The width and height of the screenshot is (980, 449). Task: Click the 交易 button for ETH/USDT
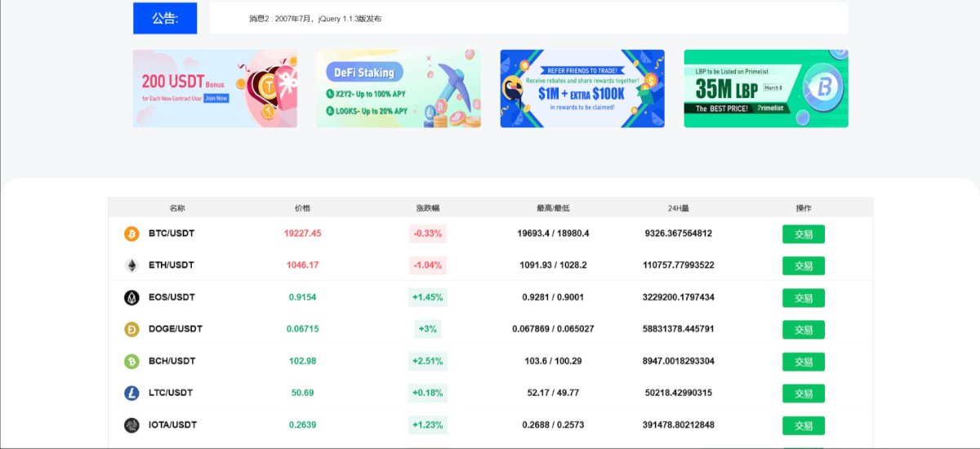804,265
